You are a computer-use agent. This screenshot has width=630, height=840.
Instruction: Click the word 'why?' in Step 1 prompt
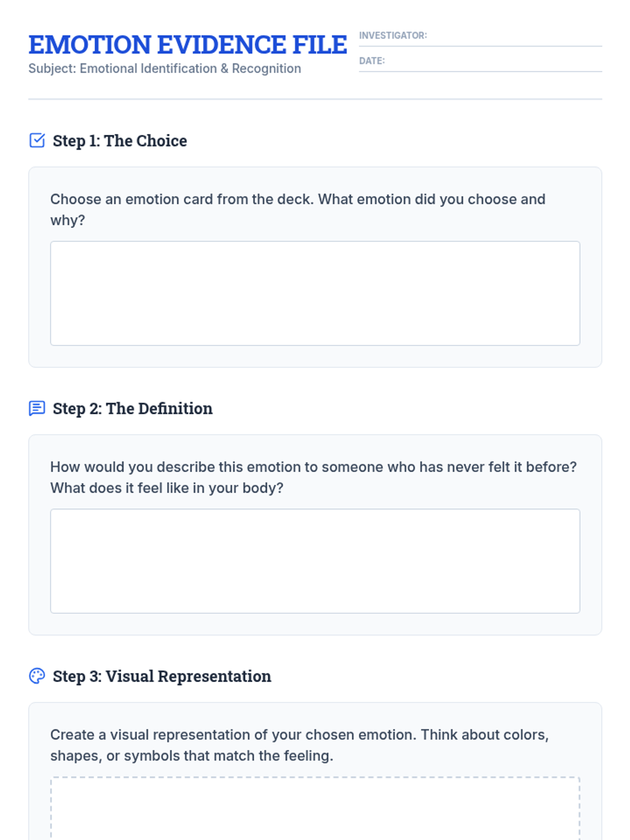click(x=68, y=220)
